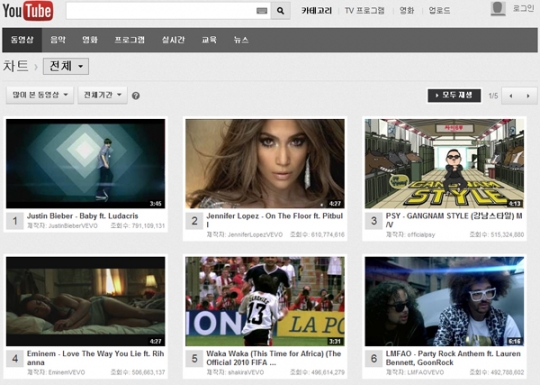Select the 뉴스 tab
Image resolution: width=540 pixels, height=385 pixels.
tap(241, 40)
